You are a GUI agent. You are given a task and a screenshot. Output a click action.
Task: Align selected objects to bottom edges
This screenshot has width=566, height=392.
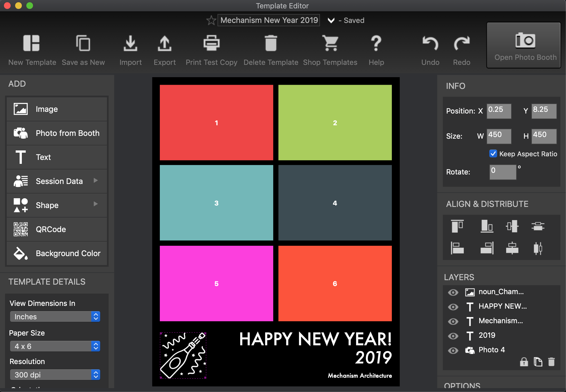(487, 226)
